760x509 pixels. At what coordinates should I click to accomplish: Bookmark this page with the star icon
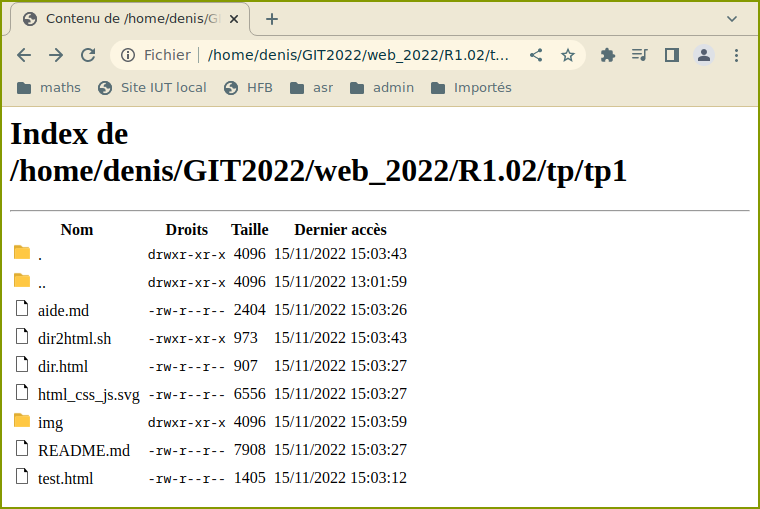tap(568, 55)
